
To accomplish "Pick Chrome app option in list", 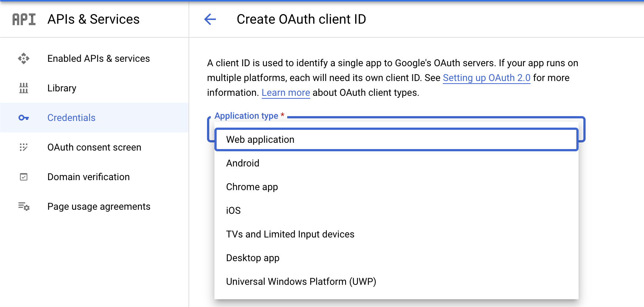I will 252,187.
